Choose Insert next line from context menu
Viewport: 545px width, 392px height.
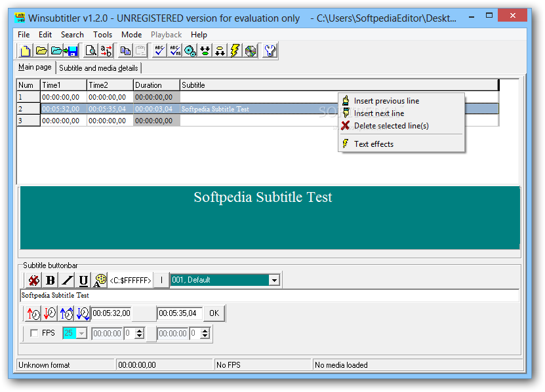pos(401,113)
